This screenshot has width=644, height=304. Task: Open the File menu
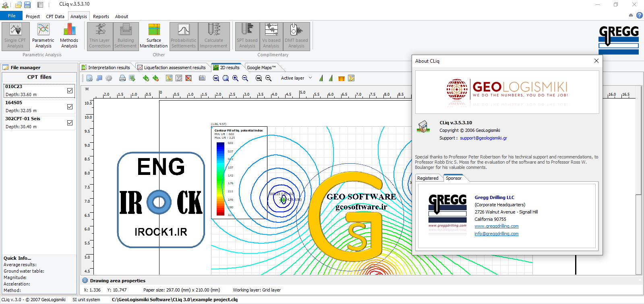tap(12, 16)
